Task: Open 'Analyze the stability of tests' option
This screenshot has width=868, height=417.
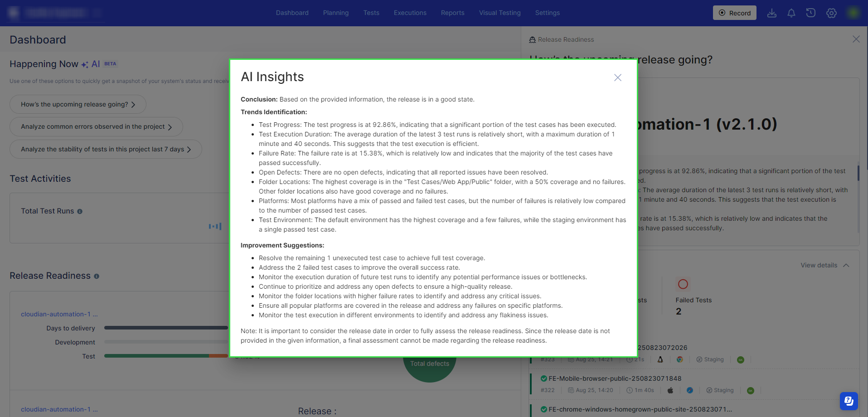Action: 106,149
